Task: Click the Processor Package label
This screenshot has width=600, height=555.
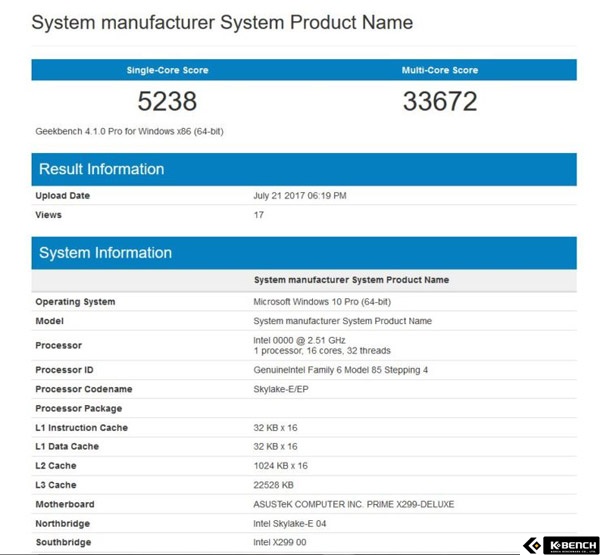Action: point(78,408)
